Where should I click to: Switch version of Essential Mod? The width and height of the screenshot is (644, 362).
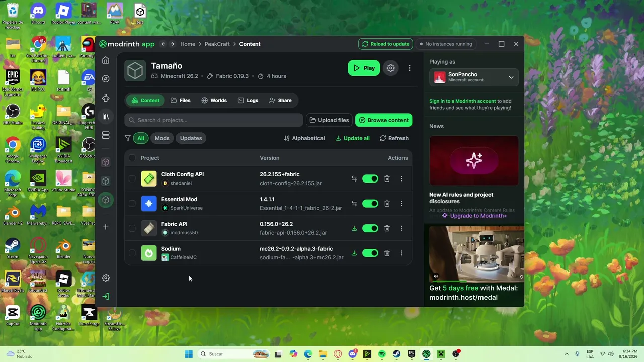354,203
